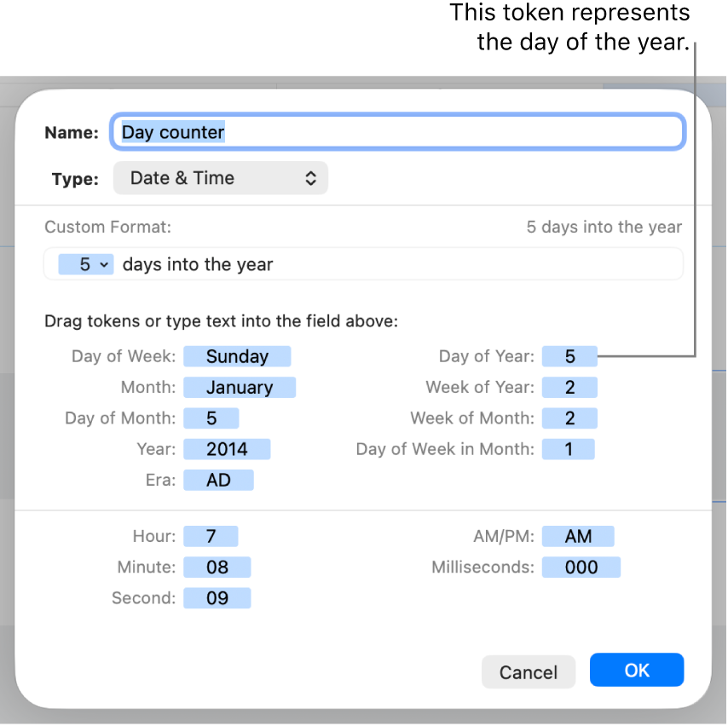This screenshot has height=726, width=728.
Task: Open the Date & Time type selector
Action: click(x=220, y=178)
